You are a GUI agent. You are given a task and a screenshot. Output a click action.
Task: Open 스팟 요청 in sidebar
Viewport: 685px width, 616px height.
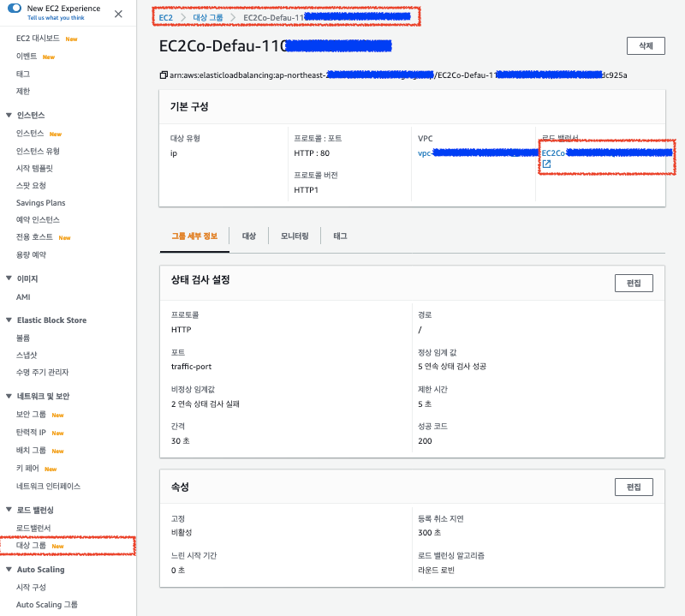(x=31, y=185)
